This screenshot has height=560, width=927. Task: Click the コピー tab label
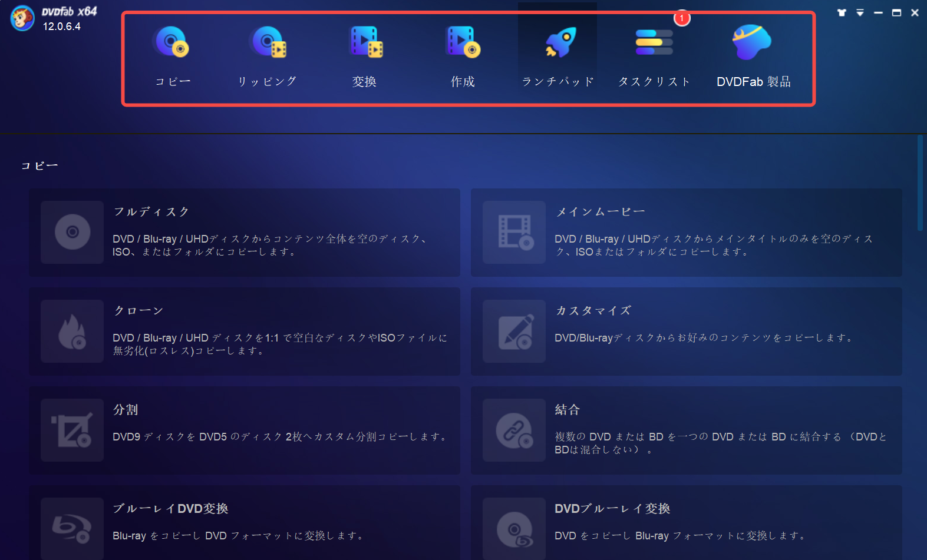tap(173, 81)
